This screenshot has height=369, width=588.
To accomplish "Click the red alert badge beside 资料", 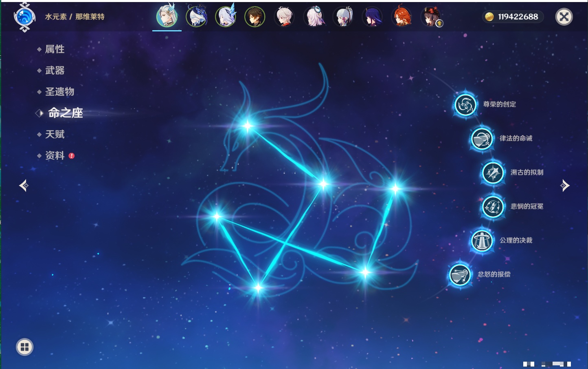I will (72, 156).
